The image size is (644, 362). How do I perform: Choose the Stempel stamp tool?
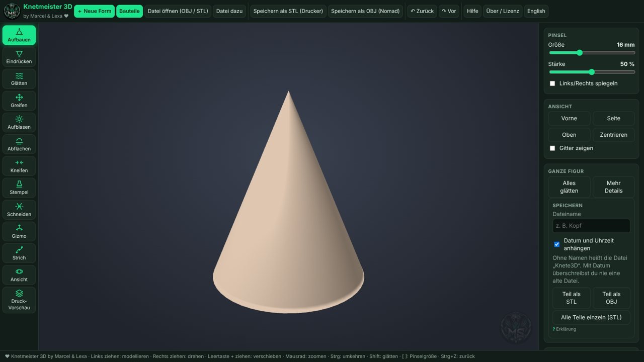19,188
